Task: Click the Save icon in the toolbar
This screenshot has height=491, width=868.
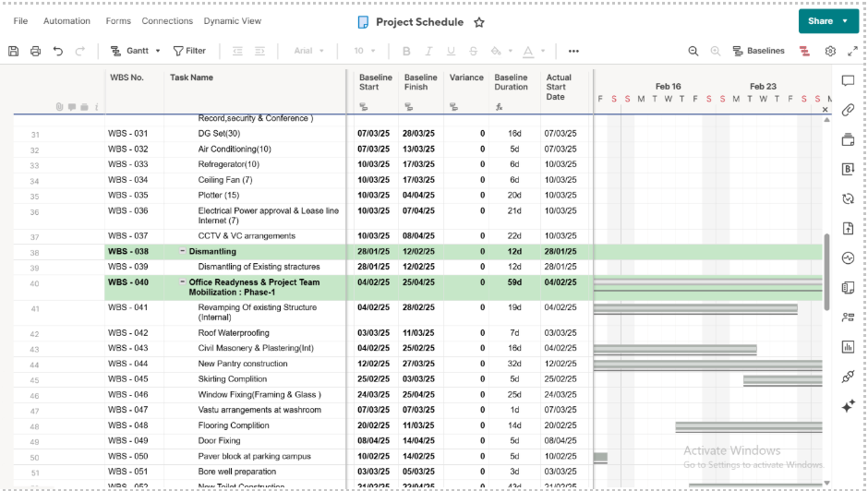Action: click(14, 52)
